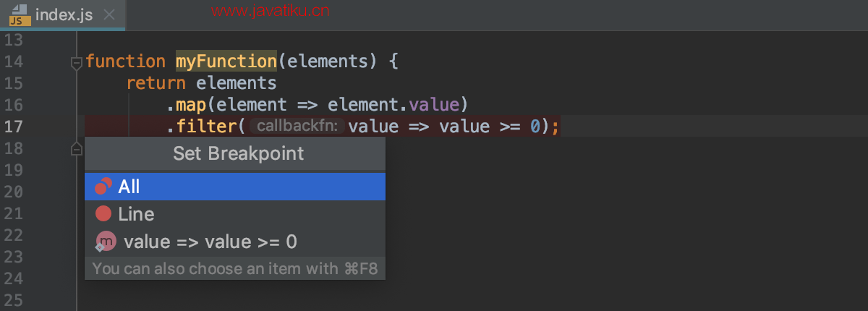This screenshot has height=311, width=868.
Task: Switch to the index.js tab
Action: pos(63,14)
